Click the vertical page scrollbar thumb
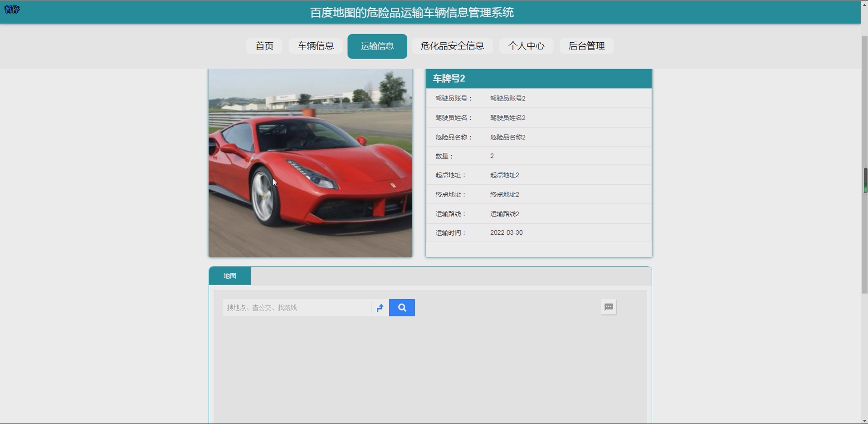868x424 pixels. click(865, 164)
